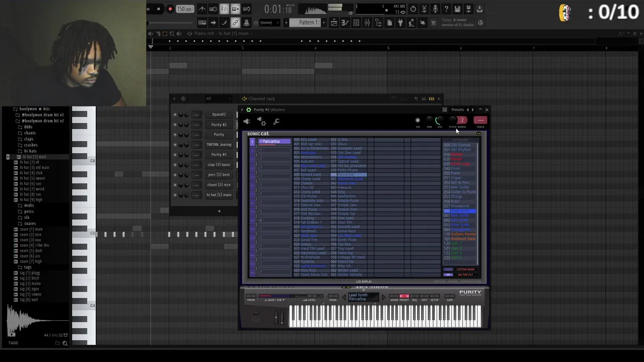Screen dimensions: 644x362
Task: Click the speaker icon in Purity wrapper
Action: (x=247, y=121)
